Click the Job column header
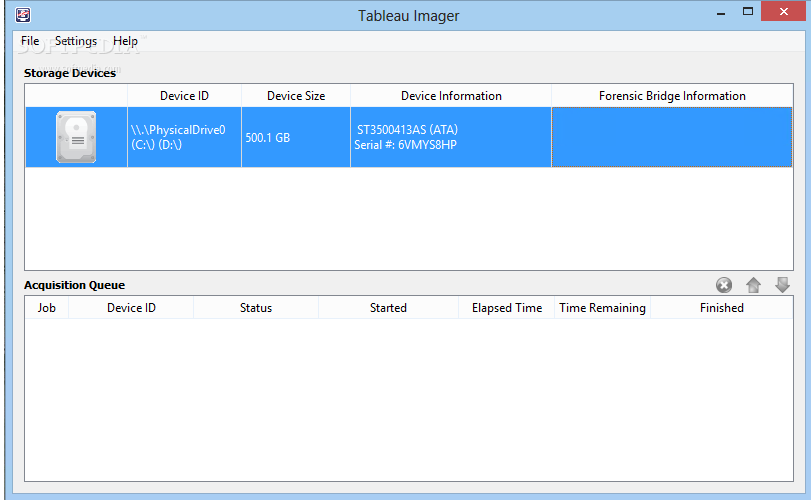 coord(47,308)
